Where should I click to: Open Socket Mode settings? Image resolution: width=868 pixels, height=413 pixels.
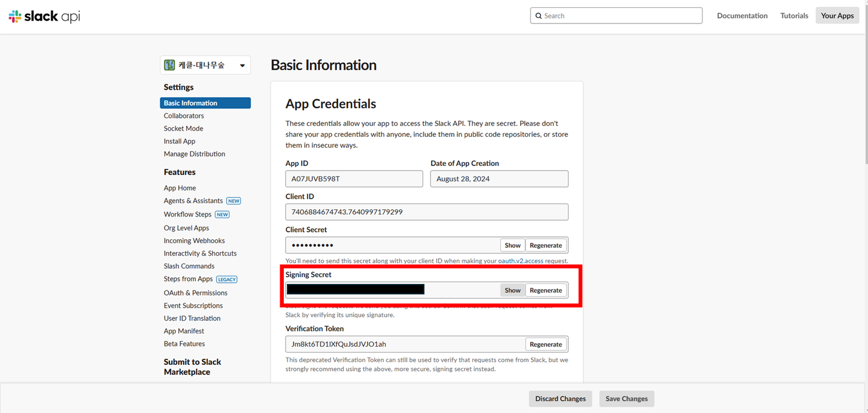pyautogui.click(x=183, y=128)
